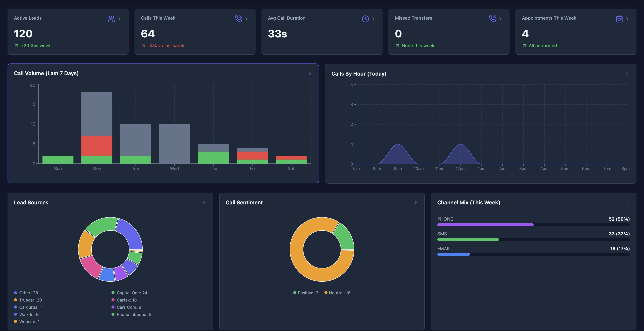
Task: Click the Website: 1 legend dot
Action: point(15,322)
